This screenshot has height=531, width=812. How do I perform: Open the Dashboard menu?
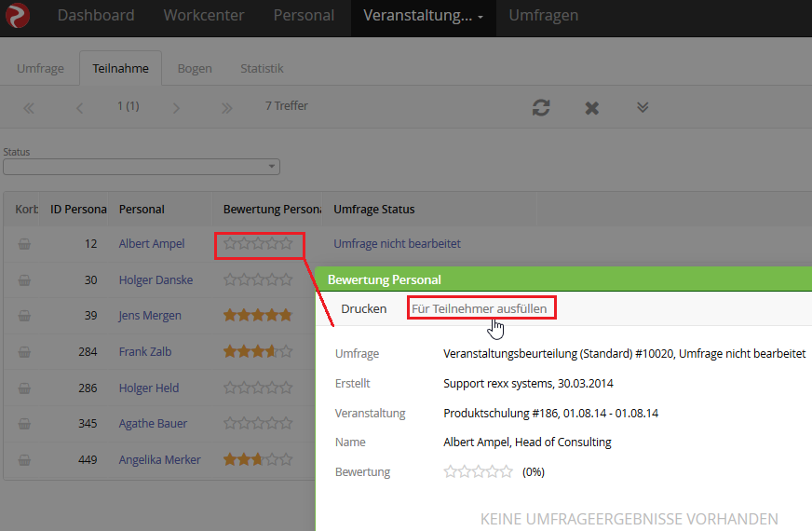click(x=96, y=16)
